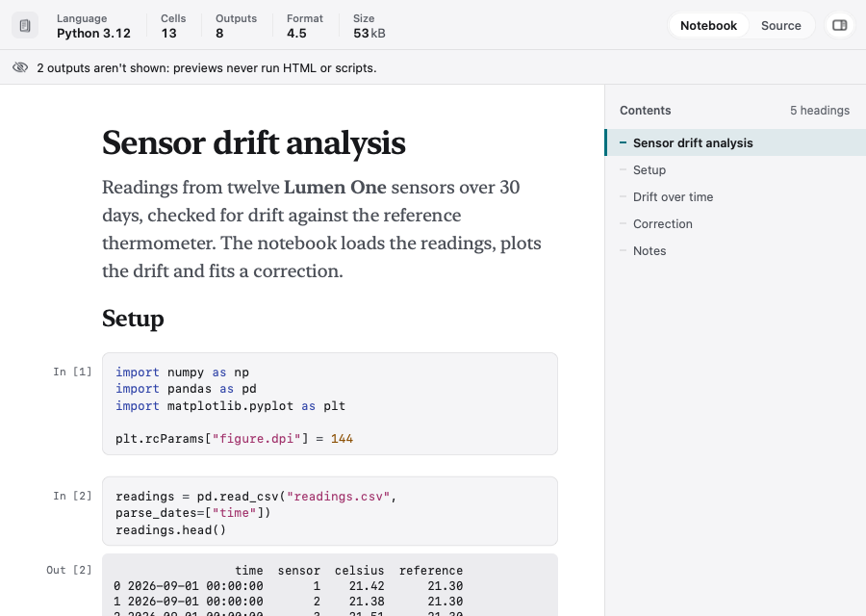This screenshot has height=616, width=866.
Task: Click the '2 outputs aren't shown' notice text
Action: [x=207, y=68]
